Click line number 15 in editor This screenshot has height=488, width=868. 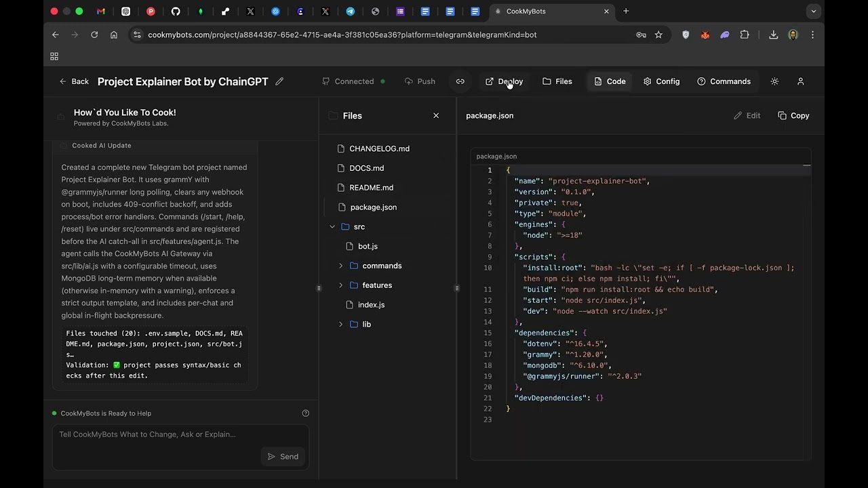coord(488,333)
